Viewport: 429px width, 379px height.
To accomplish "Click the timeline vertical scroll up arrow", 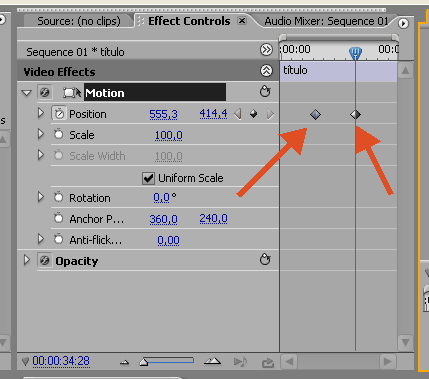I will pyautogui.click(x=405, y=70).
